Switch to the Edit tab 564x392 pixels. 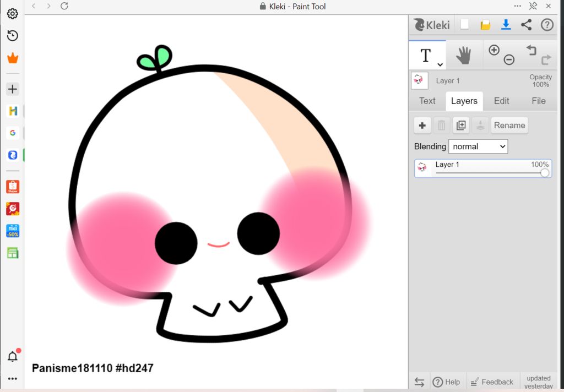point(501,101)
